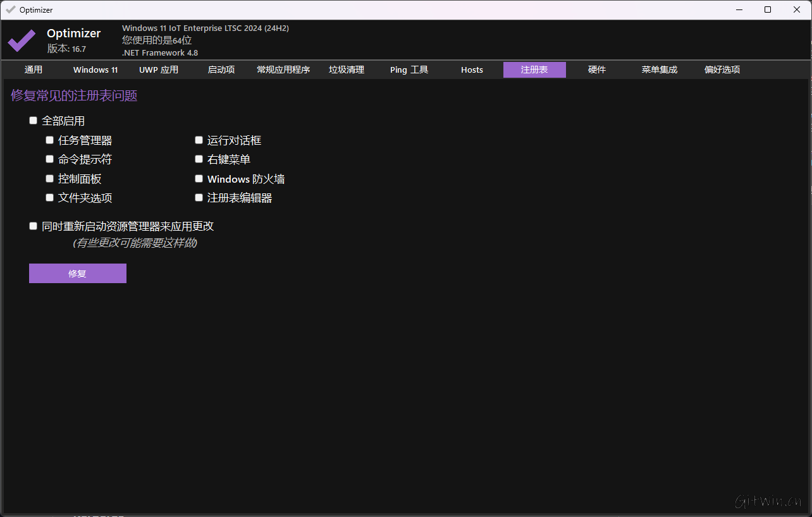Open the 启动项 tab
Viewport: 812px width, 517px height.
pyautogui.click(x=221, y=70)
